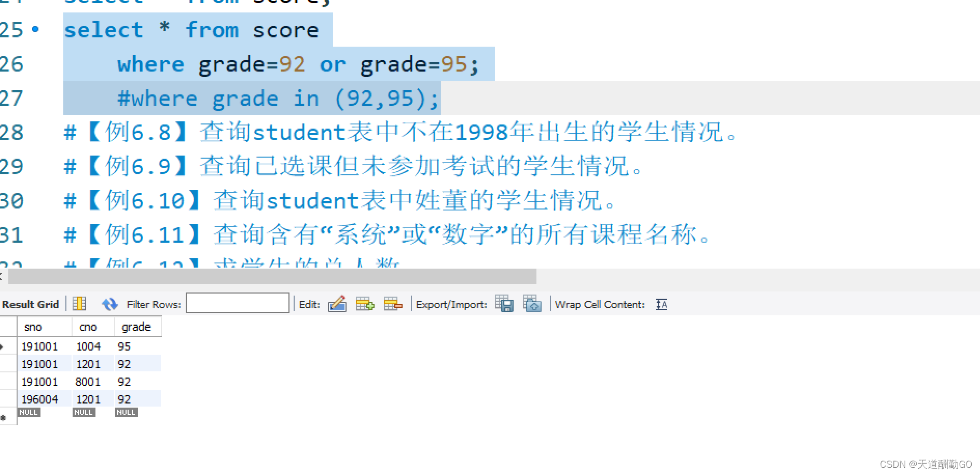Select the grade cell showing 95

coord(137,346)
